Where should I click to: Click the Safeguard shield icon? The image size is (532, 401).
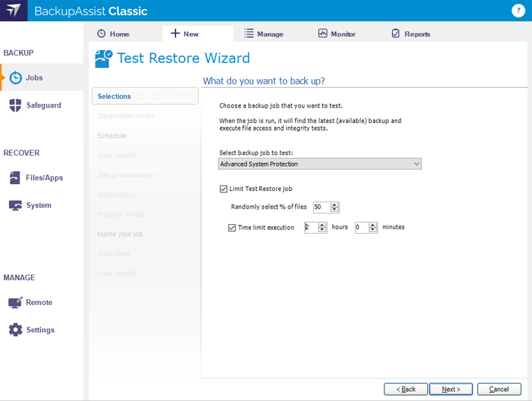pos(15,105)
